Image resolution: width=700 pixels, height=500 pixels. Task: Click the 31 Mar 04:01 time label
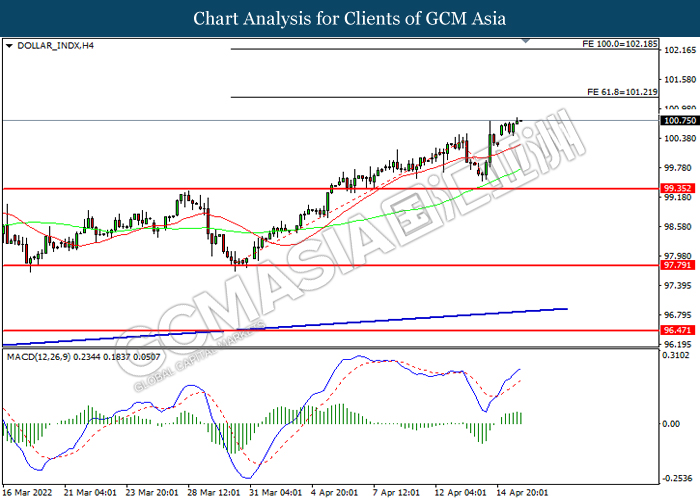pos(275,492)
